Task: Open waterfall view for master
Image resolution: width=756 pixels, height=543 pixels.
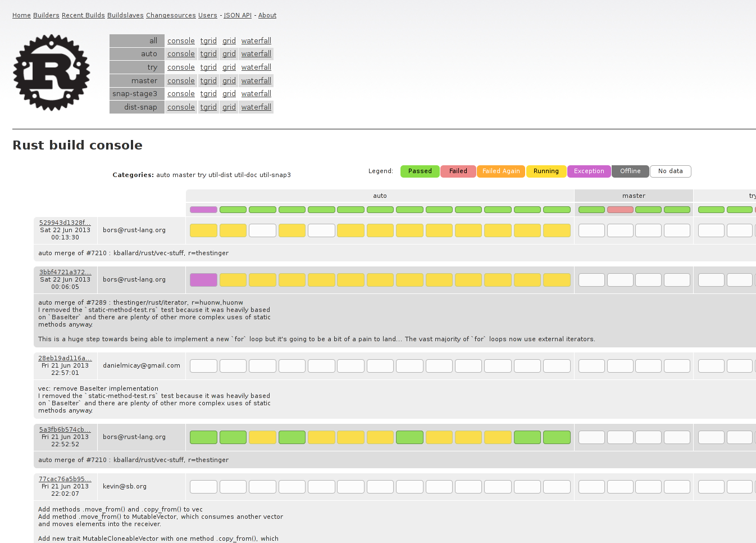Action: point(256,81)
